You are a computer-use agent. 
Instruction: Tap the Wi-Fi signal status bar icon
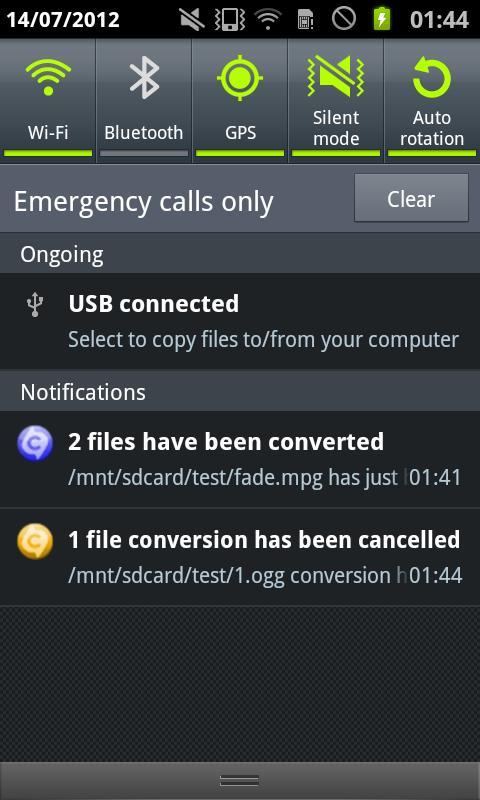(268, 20)
